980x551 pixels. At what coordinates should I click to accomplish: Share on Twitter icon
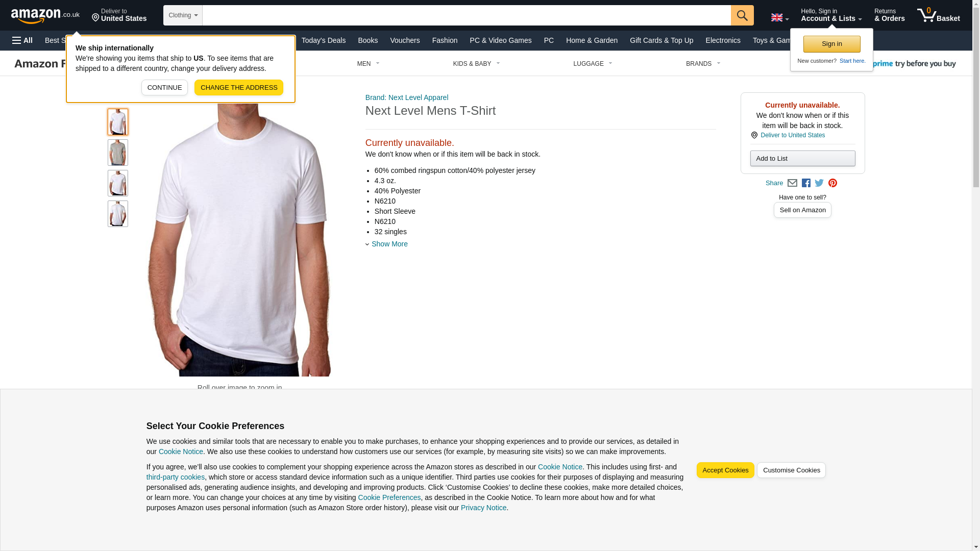click(x=819, y=183)
